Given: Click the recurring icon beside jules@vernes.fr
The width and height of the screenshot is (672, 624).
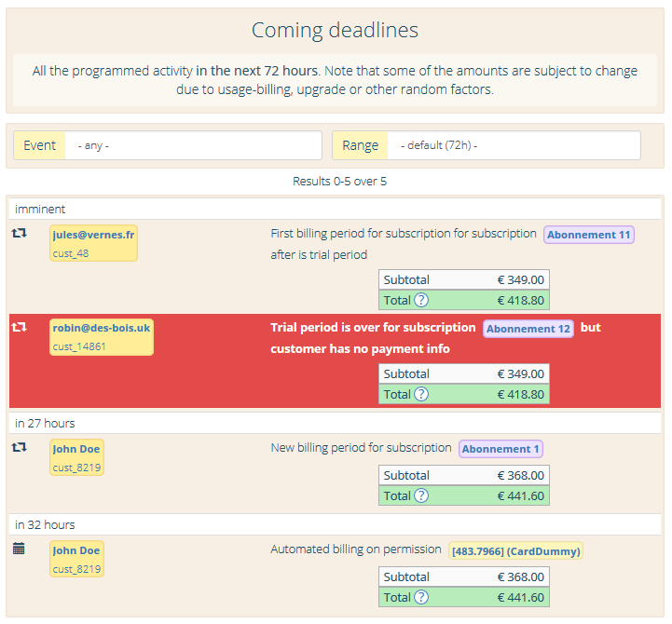Looking at the screenshot, I should tap(19, 234).
